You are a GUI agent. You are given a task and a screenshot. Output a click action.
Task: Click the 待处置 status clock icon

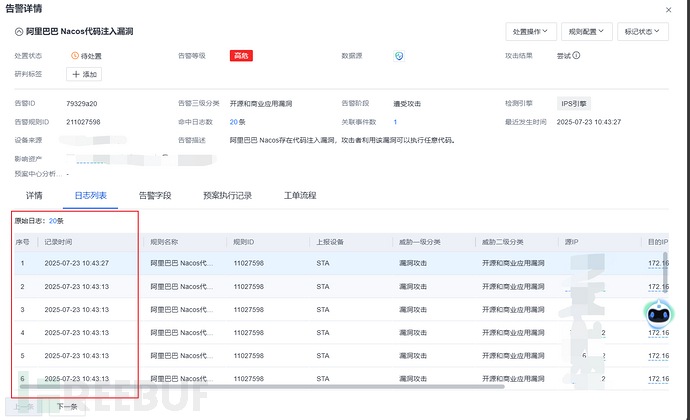tap(75, 56)
